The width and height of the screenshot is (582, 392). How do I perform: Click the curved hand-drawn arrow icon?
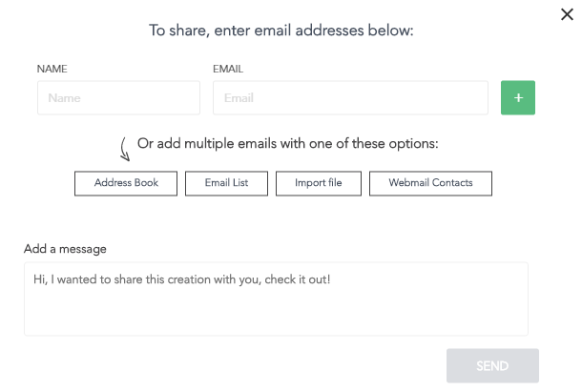click(125, 149)
